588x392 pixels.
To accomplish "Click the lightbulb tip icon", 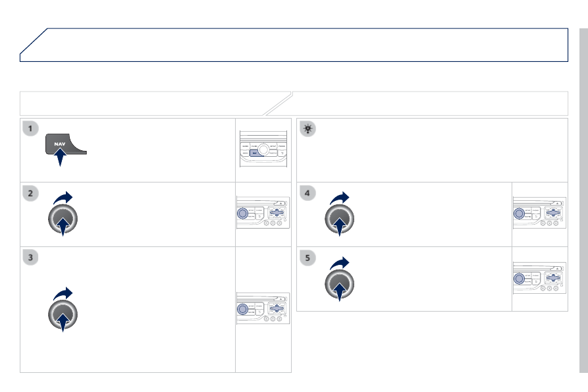I will 308,128.
